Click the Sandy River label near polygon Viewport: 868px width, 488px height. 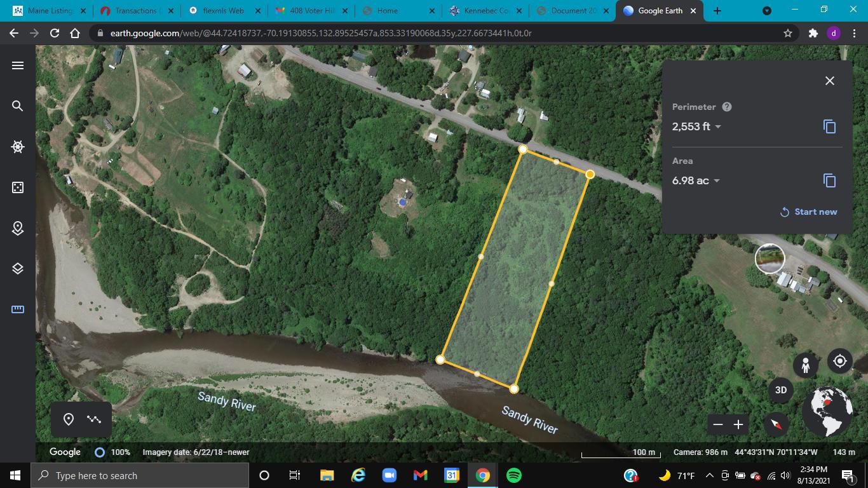pos(529,420)
